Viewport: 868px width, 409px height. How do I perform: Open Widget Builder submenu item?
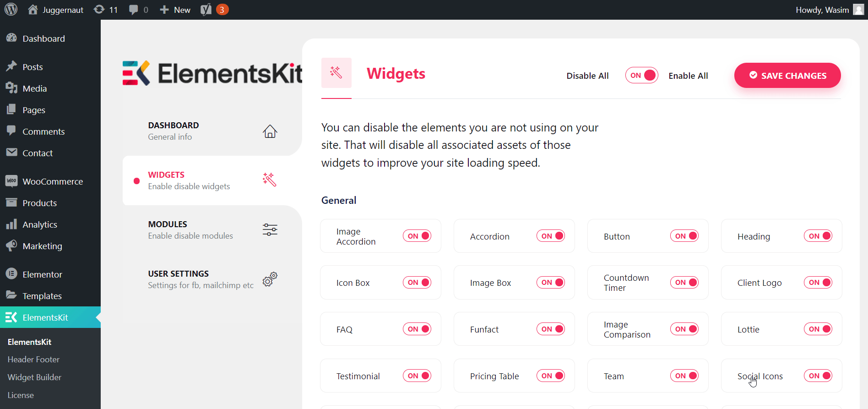click(x=34, y=377)
